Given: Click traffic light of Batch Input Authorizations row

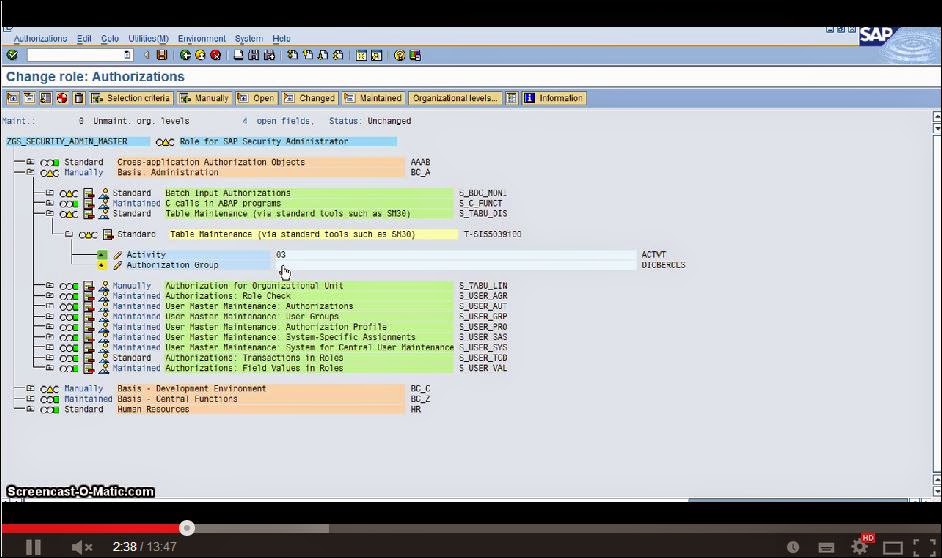Looking at the screenshot, I should [x=68, y=193].
